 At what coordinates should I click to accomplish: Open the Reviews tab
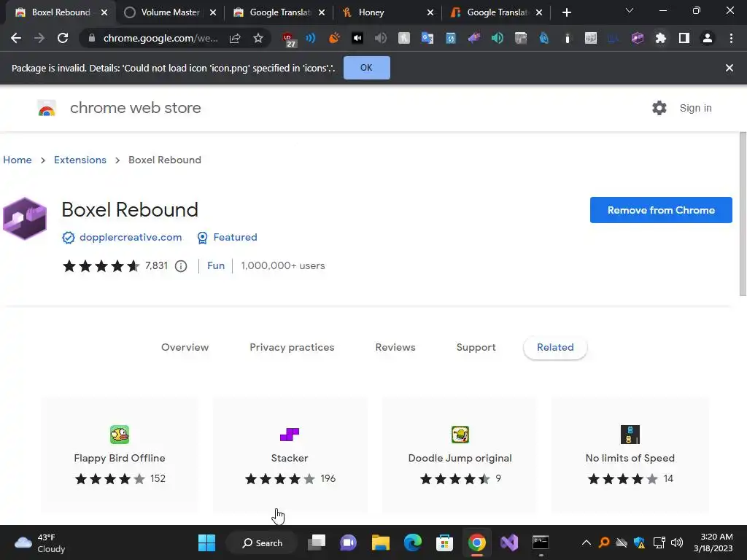coord(395,348)
